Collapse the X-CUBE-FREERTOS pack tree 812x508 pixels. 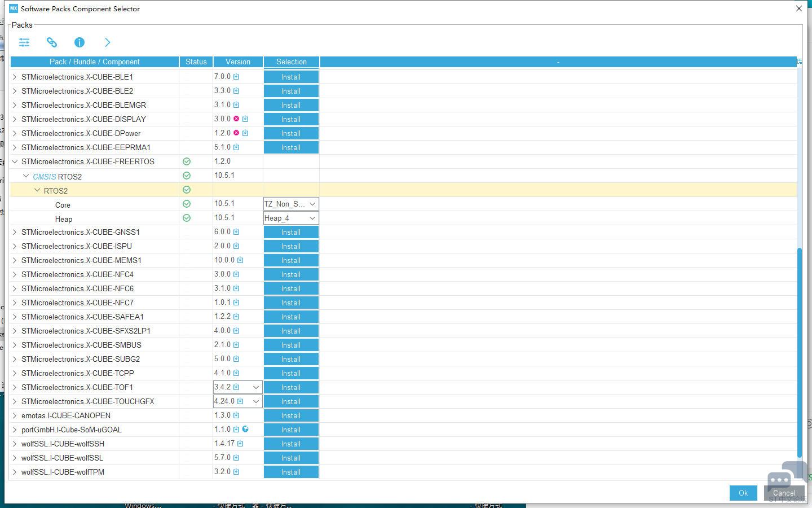[15, 161]
